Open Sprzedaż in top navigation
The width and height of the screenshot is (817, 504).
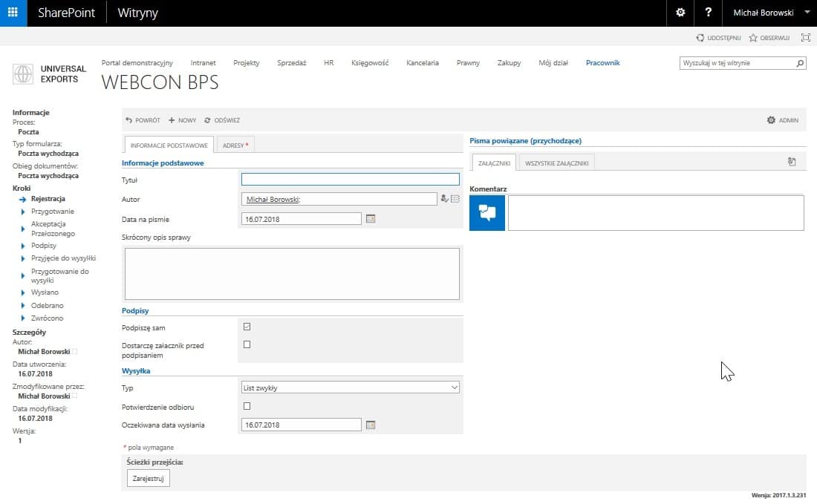point(292,63)
